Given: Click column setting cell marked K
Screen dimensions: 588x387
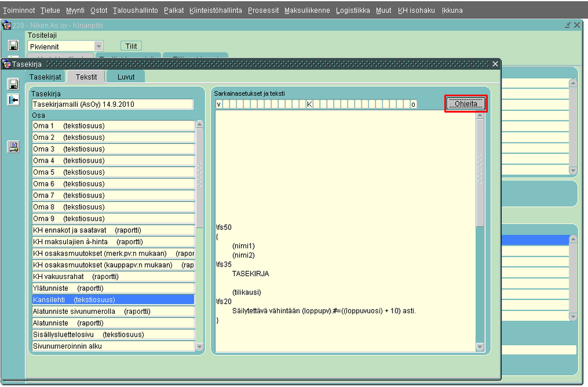Looking at the screenshot, I should coord(309,104).
